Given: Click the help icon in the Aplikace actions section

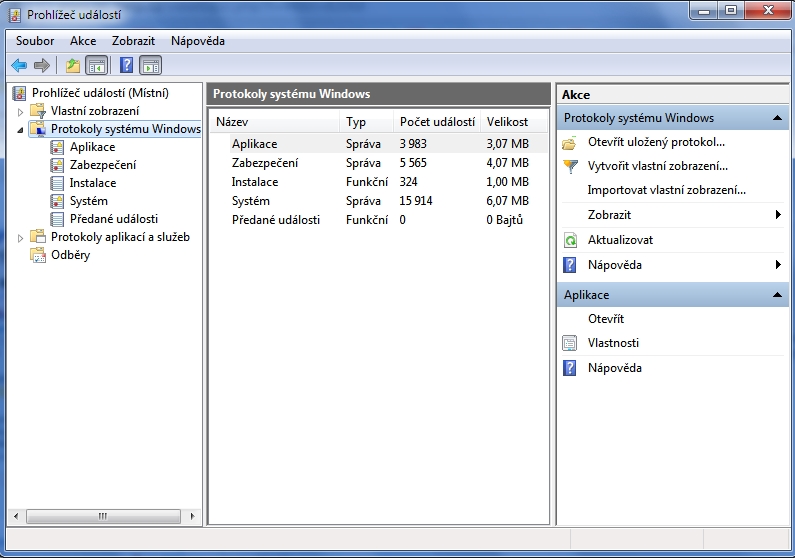Looking at the screenshot, I should 570,368.
